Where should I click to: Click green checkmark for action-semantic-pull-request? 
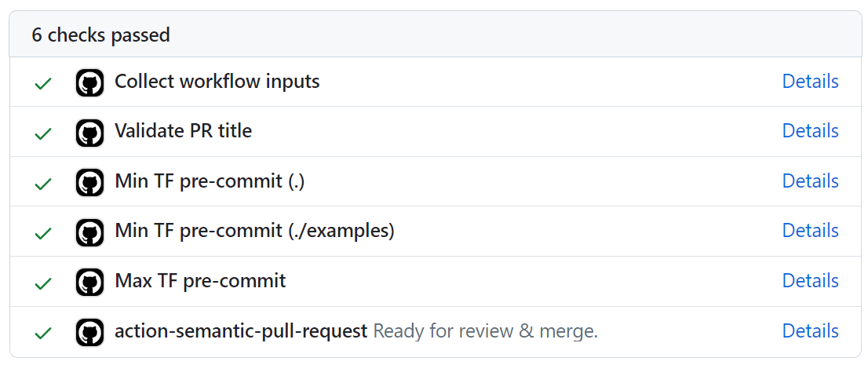(x=43, y=334)
